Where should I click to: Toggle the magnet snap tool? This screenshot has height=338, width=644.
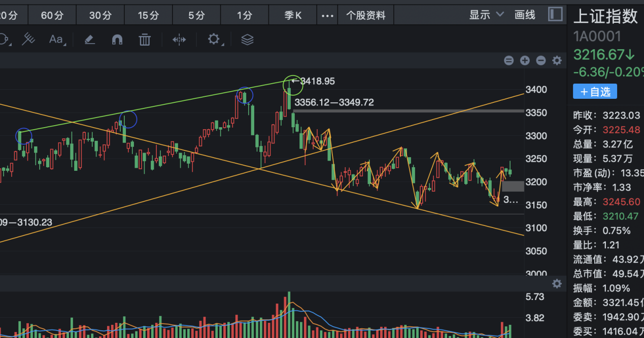pyautogui.click(x=117, y=40)
